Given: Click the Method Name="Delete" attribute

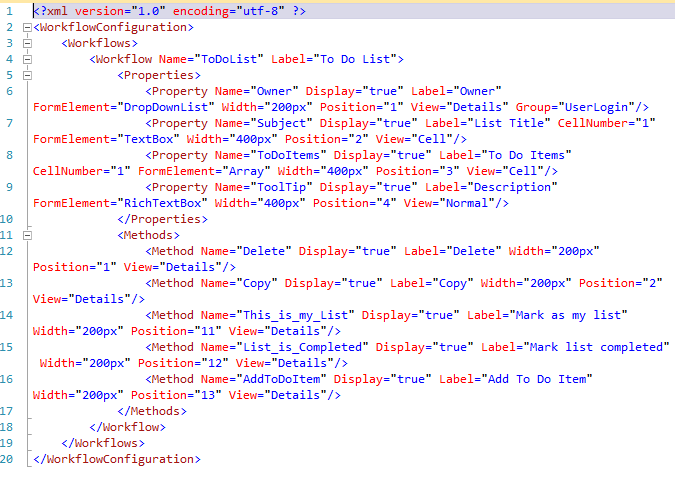Looking at the screenshot, I should coord(246,251).
